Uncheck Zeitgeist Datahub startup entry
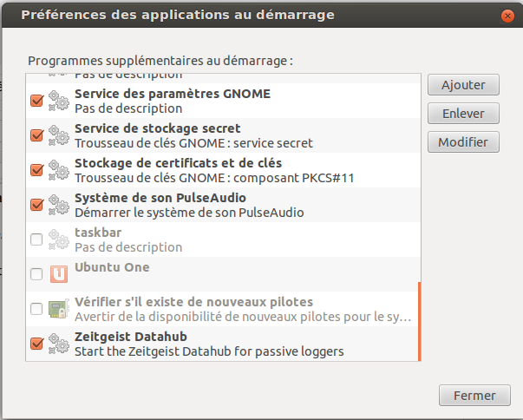 click(36, 344)
